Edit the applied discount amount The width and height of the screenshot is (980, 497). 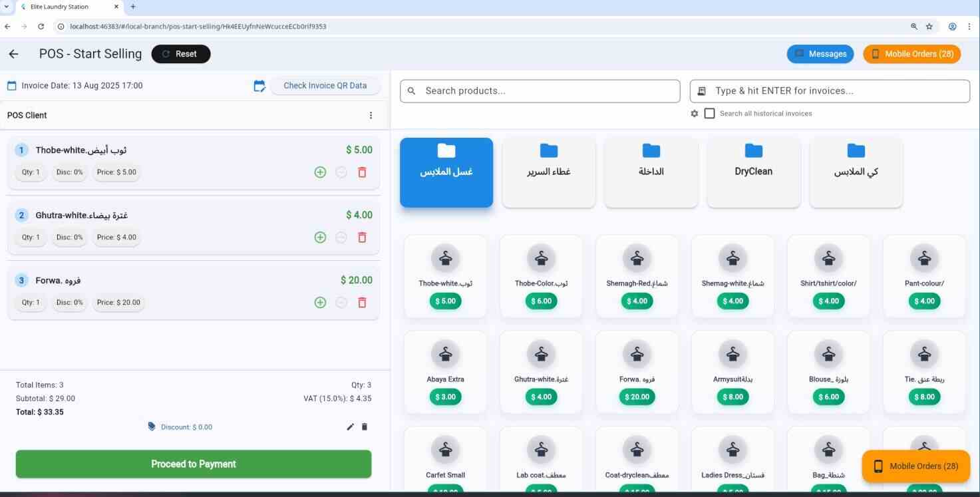pyautogui.click(x=351, y=426)
